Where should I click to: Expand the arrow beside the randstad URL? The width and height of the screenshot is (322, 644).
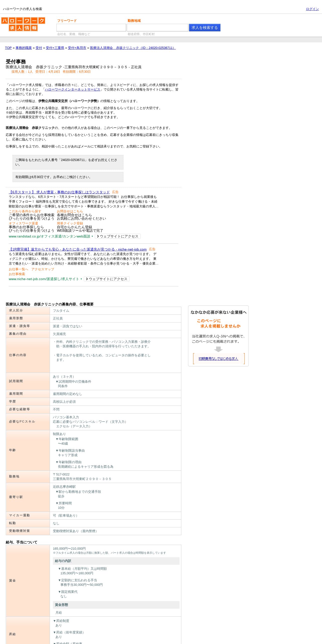pos(92,236)
